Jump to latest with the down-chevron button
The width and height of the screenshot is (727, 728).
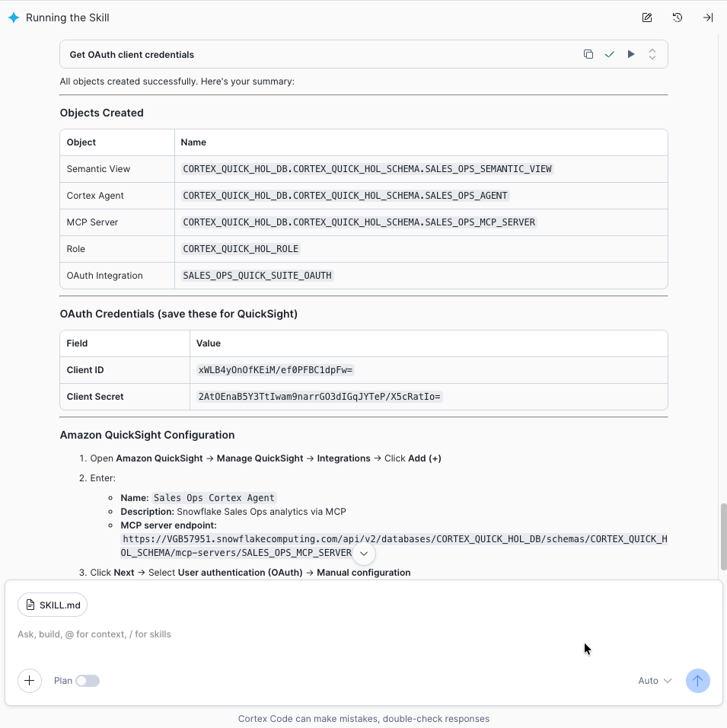point(364,554)
